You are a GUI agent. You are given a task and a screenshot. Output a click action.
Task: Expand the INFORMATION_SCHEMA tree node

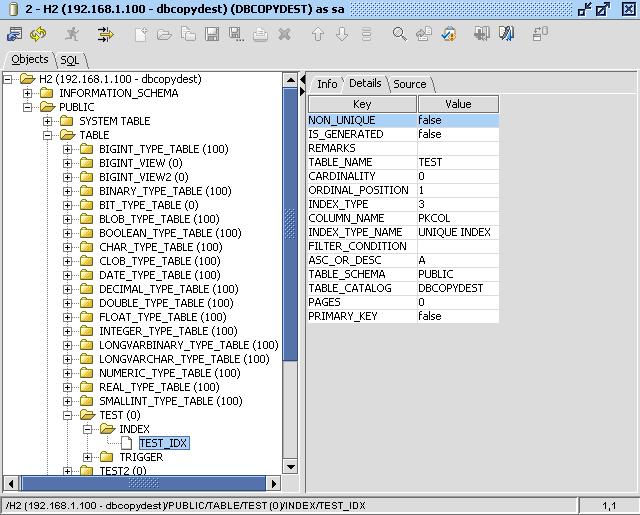28,93
